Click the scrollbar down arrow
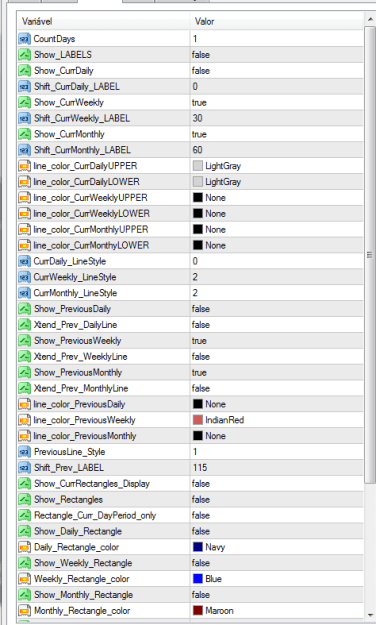The image size is (376, 625). 370,615
